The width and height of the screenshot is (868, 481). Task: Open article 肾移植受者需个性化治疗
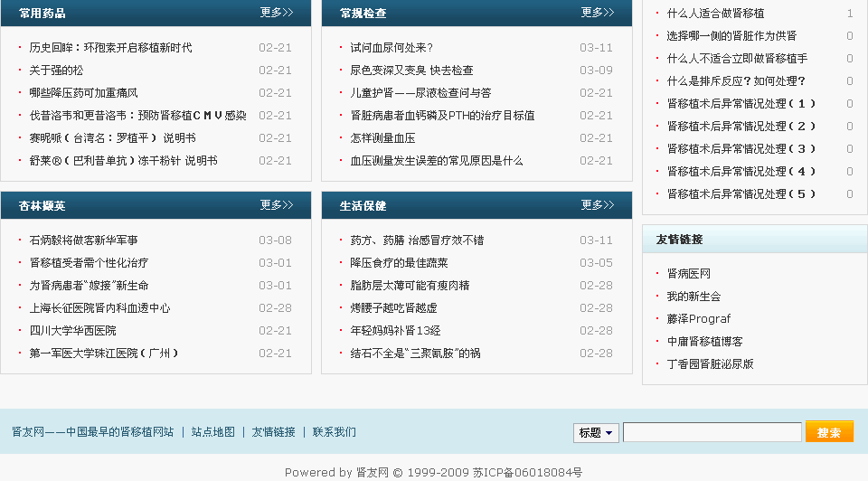tap(89, 263)
